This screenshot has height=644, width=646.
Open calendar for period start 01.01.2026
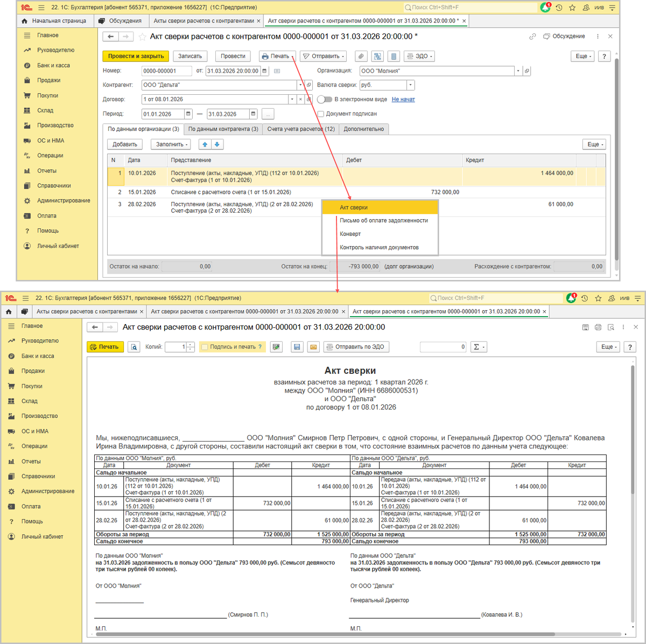(188, 114)
